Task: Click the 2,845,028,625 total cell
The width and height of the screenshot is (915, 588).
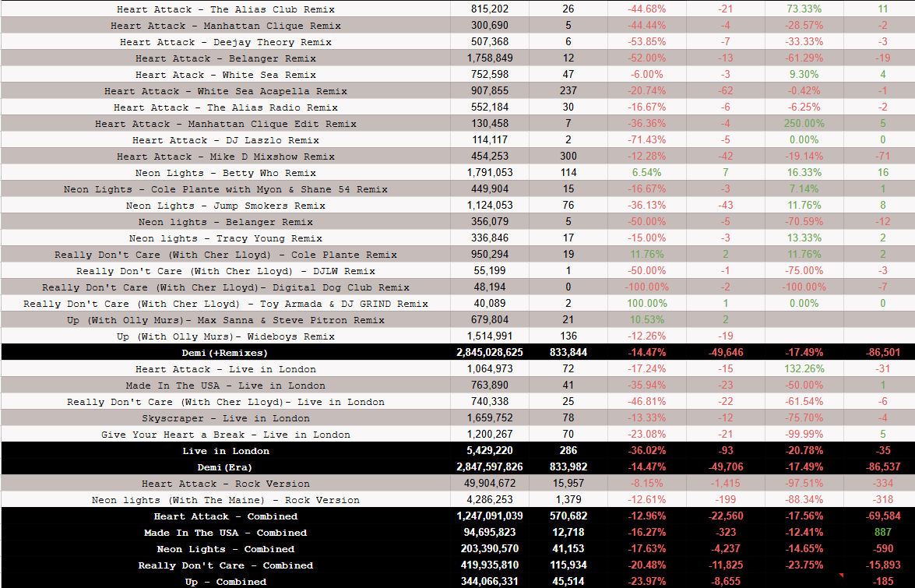Action: tap(490, 352)
